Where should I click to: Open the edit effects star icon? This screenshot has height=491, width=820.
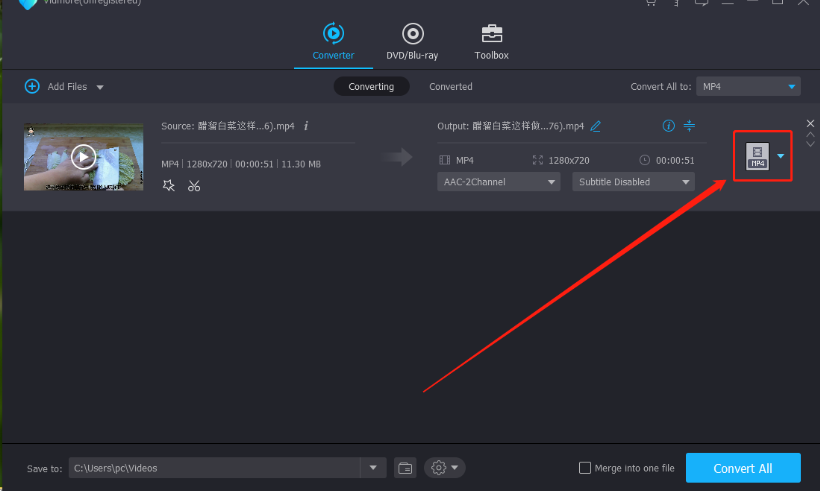tap(168, 186)
